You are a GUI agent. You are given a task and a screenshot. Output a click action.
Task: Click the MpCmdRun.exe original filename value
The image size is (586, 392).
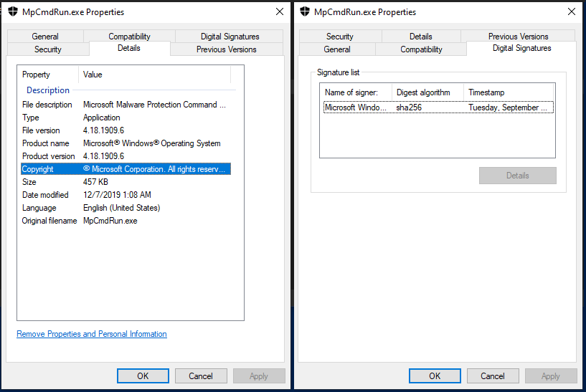[x=110, y=220]
